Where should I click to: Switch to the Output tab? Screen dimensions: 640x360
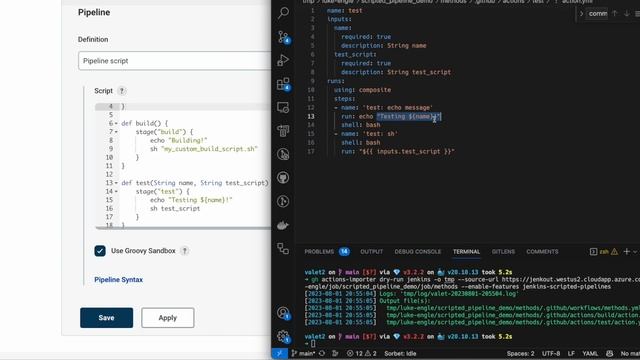tap(371, 252)
